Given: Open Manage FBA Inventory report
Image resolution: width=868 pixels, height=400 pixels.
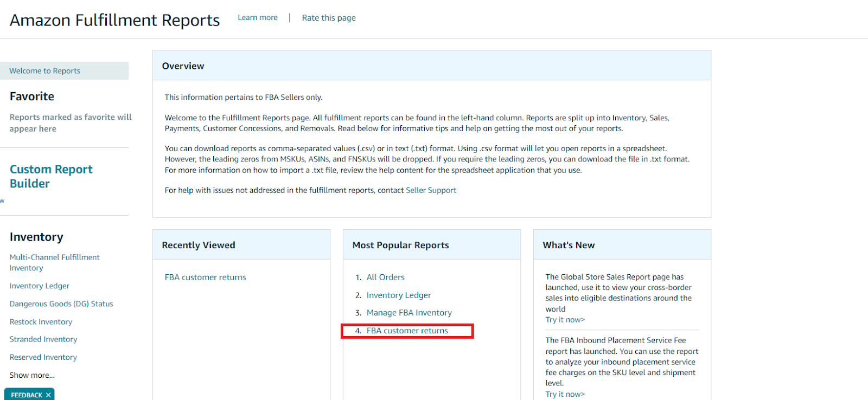Looking at the screenshot, I should (409, 313).
